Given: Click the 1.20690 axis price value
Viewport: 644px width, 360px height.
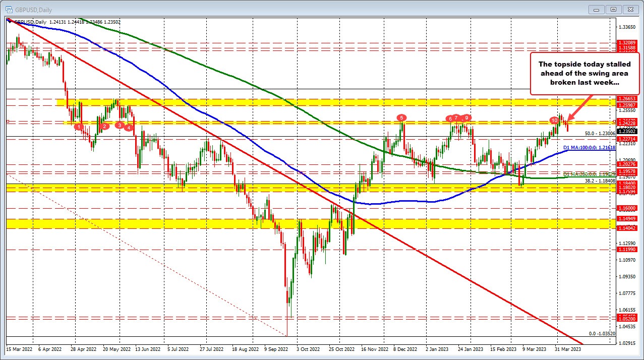Looking at the screenshot, I should point(627,159).
